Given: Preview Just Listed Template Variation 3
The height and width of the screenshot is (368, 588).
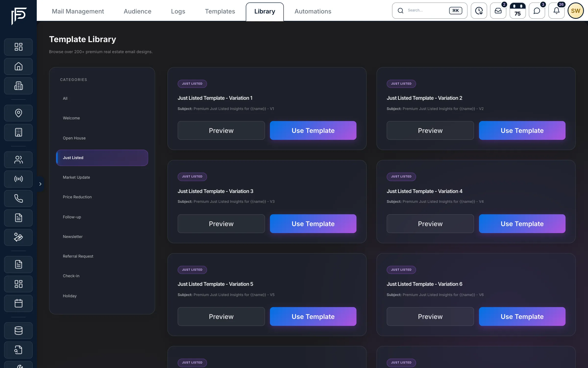Looking at the screenshot, I should click(x=221, y=223).
